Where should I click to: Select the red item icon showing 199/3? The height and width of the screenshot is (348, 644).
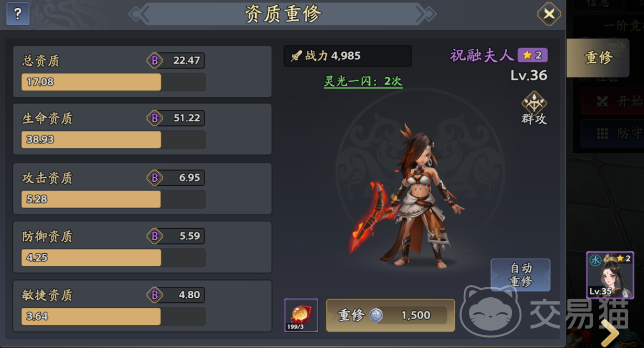pyautogui.click(x=301, y=315)
